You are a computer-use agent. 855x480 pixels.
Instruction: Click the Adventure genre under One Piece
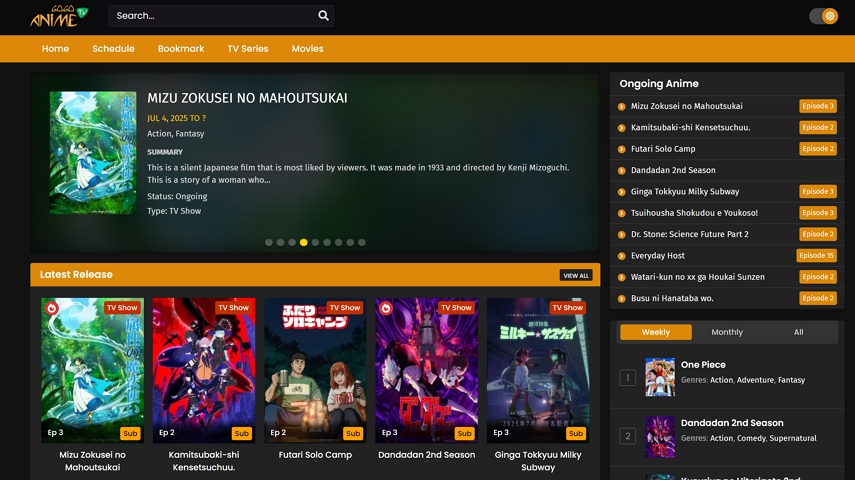755,380
